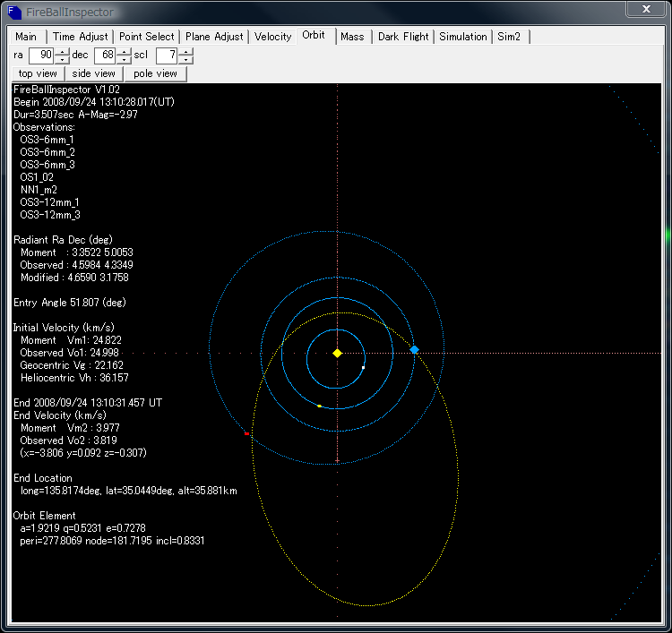Click the Observed Vo2 : 3.819 value
Image resolution: width=672 pixels, height=633 pixels.
(69, 441)
